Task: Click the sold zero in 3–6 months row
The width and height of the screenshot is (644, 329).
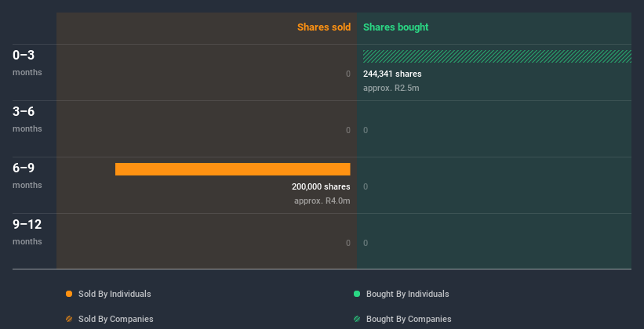Action: coord(347,131)
